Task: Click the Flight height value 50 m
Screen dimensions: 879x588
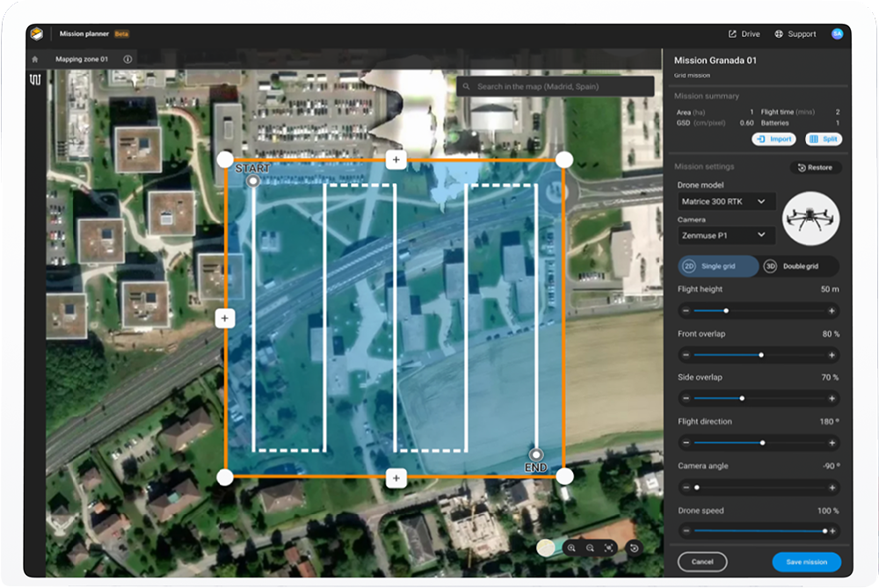Action: [830, 289]
